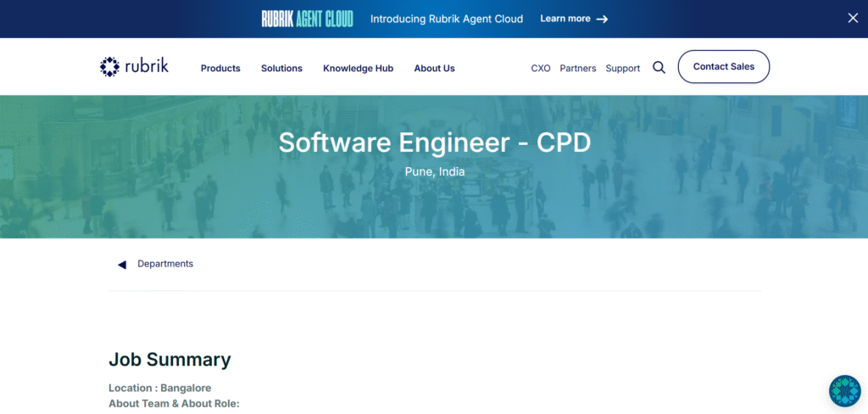This screenshot has width=868, height=414.
Task: Click the Learn more banner link
Action: point(565,19)
